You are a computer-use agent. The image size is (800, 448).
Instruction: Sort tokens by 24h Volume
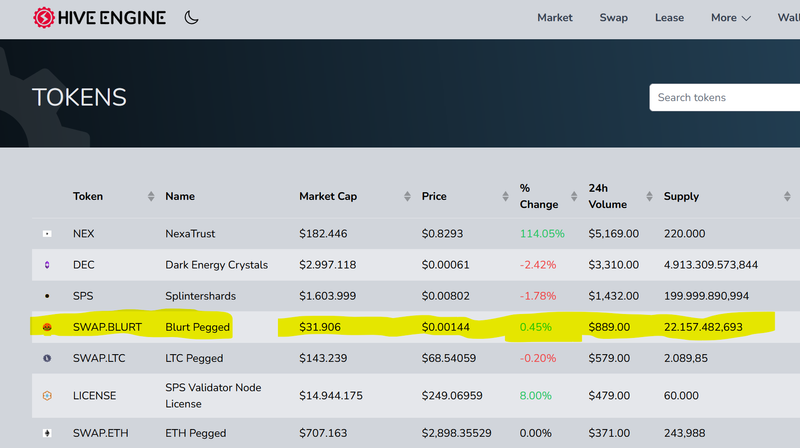coord(607,196)
